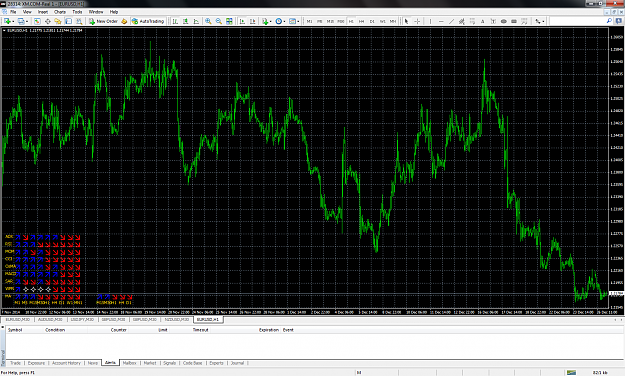Close the Terminal panel with its X
This screenshot has height=376, width=625.
pyautogui.click(x=3, y=327)
